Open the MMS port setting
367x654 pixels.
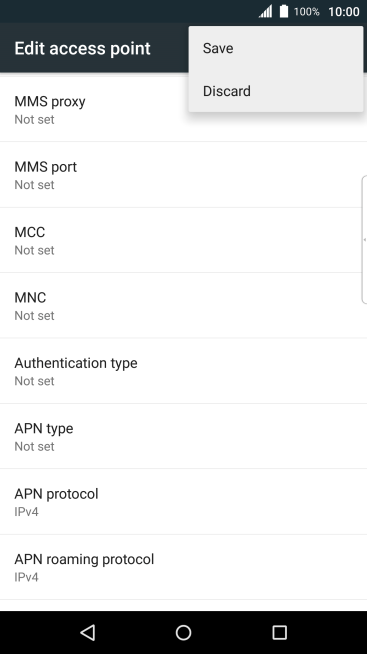pos(184,175)
